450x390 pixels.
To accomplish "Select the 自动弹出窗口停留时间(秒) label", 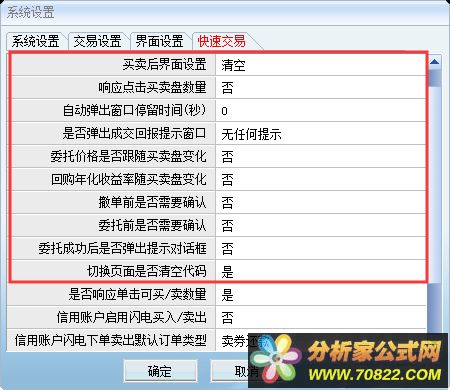I will click(x=135, y=111).
